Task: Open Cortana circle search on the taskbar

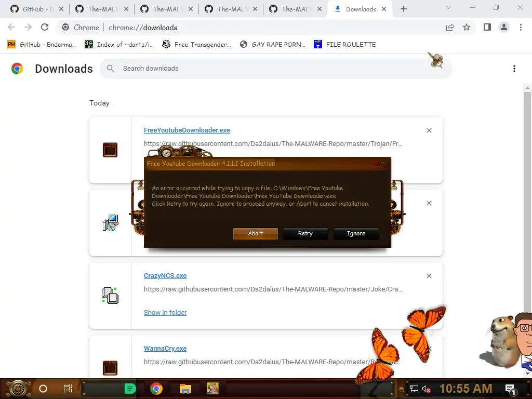Action: (43, 389)
